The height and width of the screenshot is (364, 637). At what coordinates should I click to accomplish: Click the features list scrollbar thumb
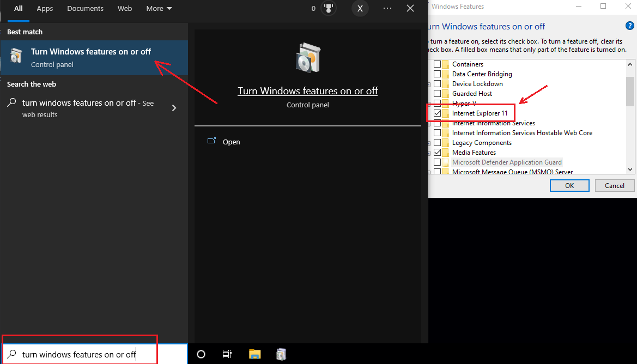click(x=630, y=91)
